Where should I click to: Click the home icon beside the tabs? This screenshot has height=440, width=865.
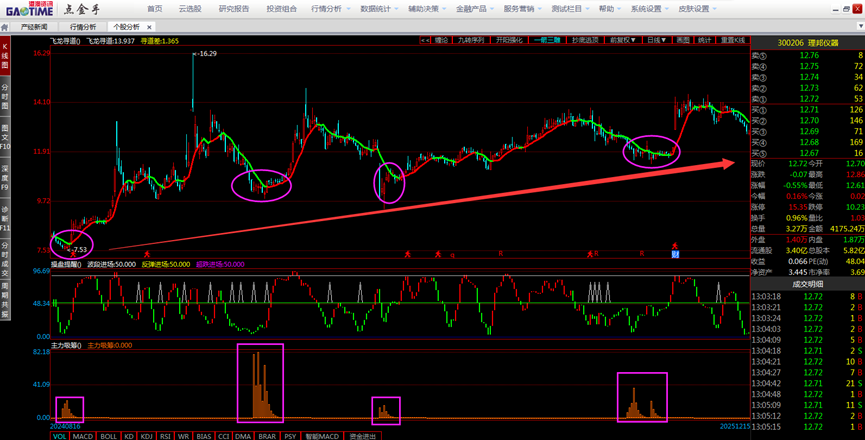coord(4,27)
